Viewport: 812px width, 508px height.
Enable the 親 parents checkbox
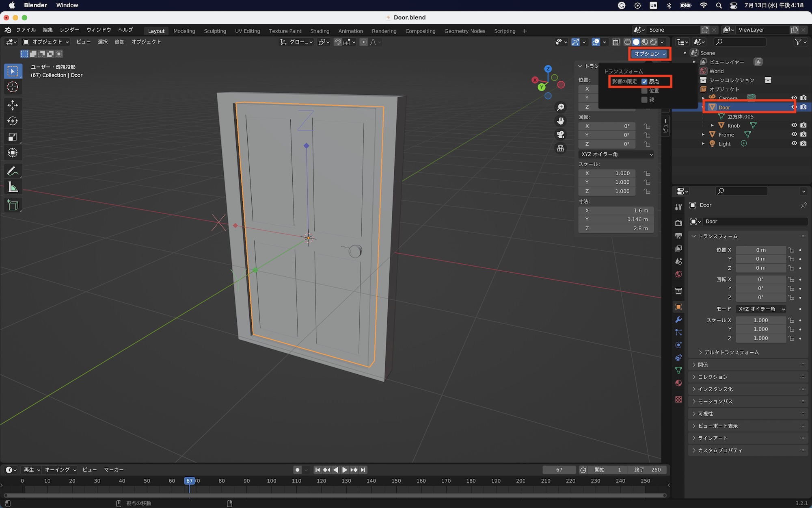644,100
